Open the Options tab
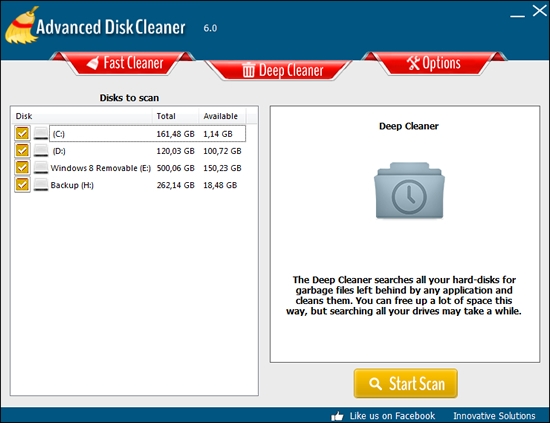Screen dimensions: 550x423 [434, 63]
